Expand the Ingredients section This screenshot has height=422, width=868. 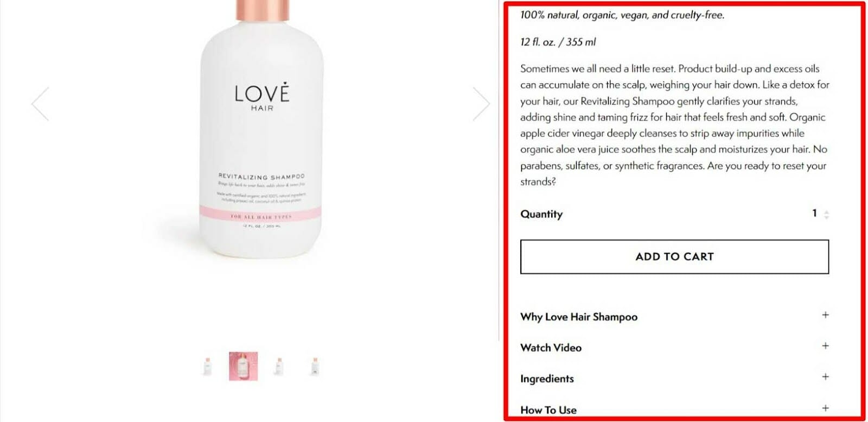(674, 379)
